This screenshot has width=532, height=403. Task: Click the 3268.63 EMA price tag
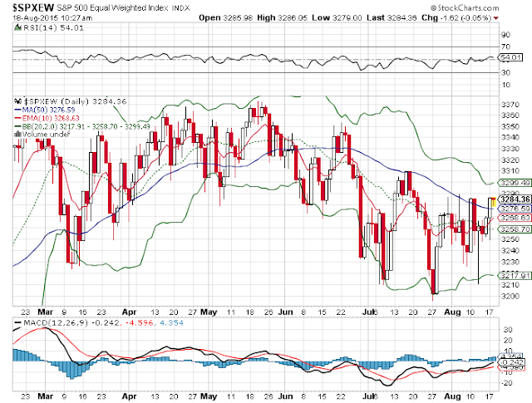pyautogui.click(x=515, y=218)
